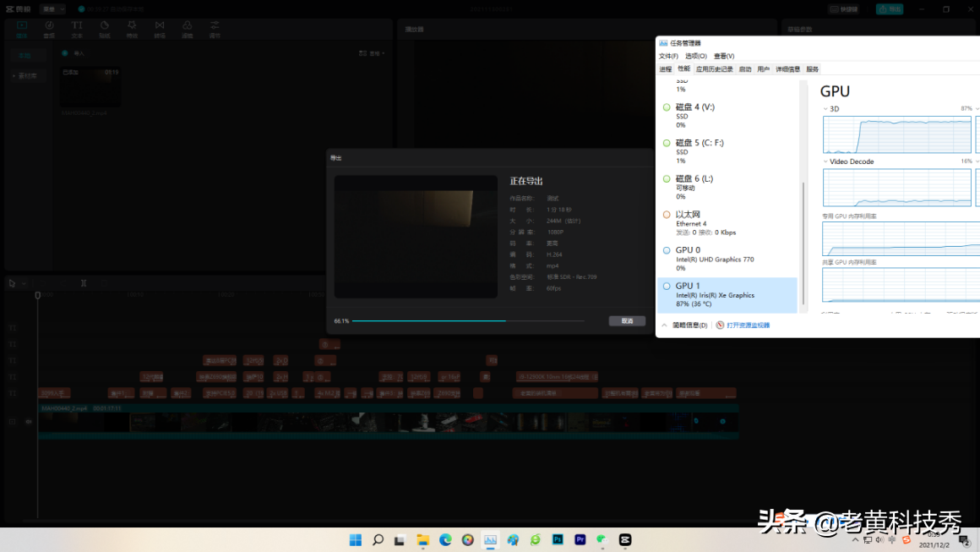980x552 pixels.
Task: Open the 转场 transitions panel icon
Action: point(160,29)
